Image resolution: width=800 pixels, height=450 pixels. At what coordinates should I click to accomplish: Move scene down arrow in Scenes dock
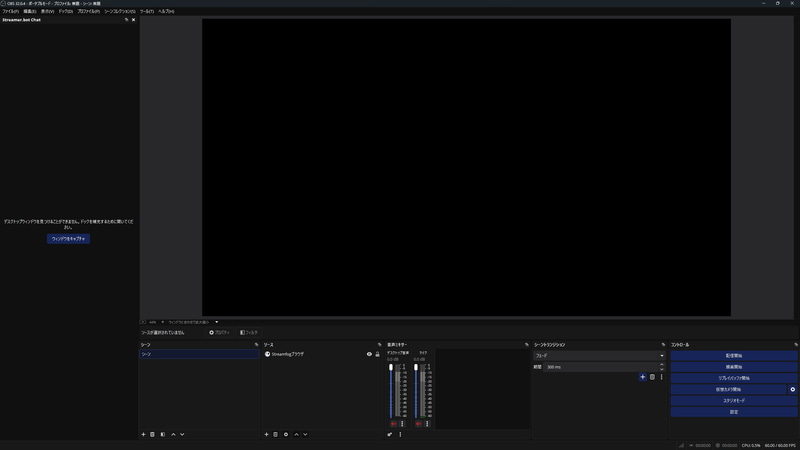pos(182,435)
